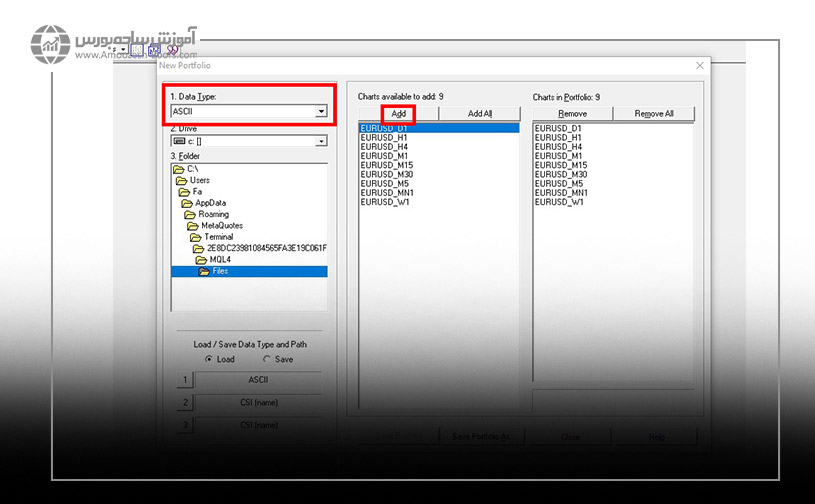
Task: Open the AppData folder
Action: click(211, 203)
